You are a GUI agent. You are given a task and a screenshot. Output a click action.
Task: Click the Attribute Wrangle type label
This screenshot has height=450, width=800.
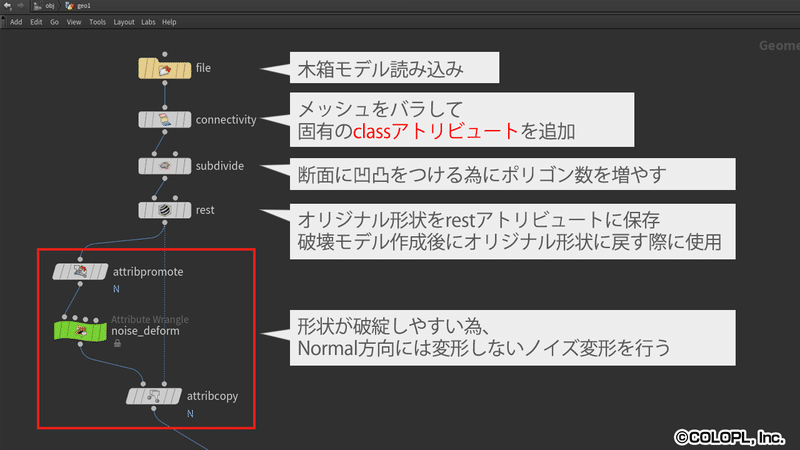tap(150, 319)
